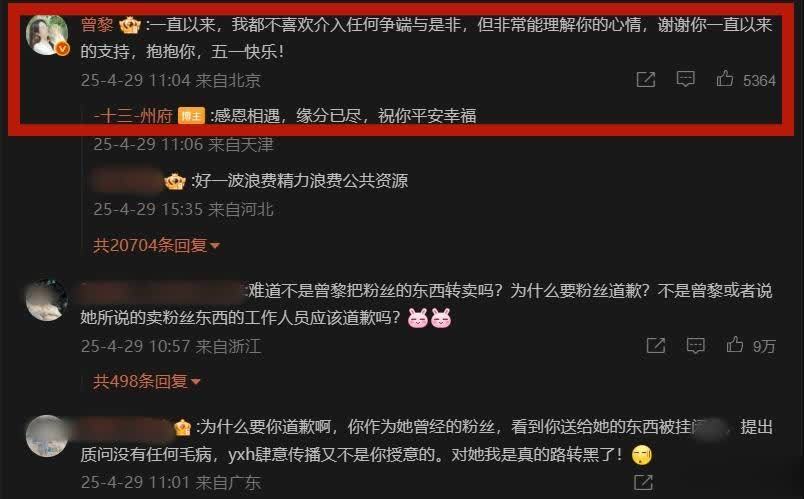Expand 共498条回复 replies
Viewport: 804px width, 499px height.
(147, 382)
